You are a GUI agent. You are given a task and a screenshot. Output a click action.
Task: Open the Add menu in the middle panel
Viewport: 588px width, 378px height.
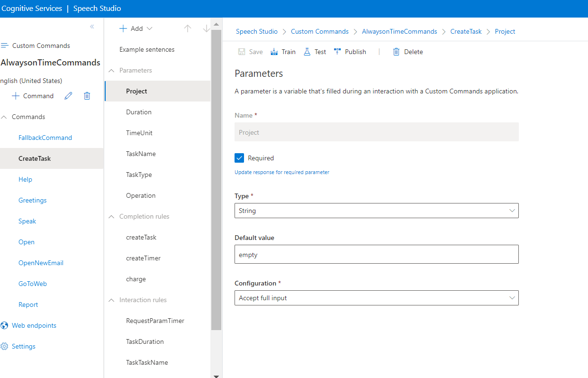(136, 28)
